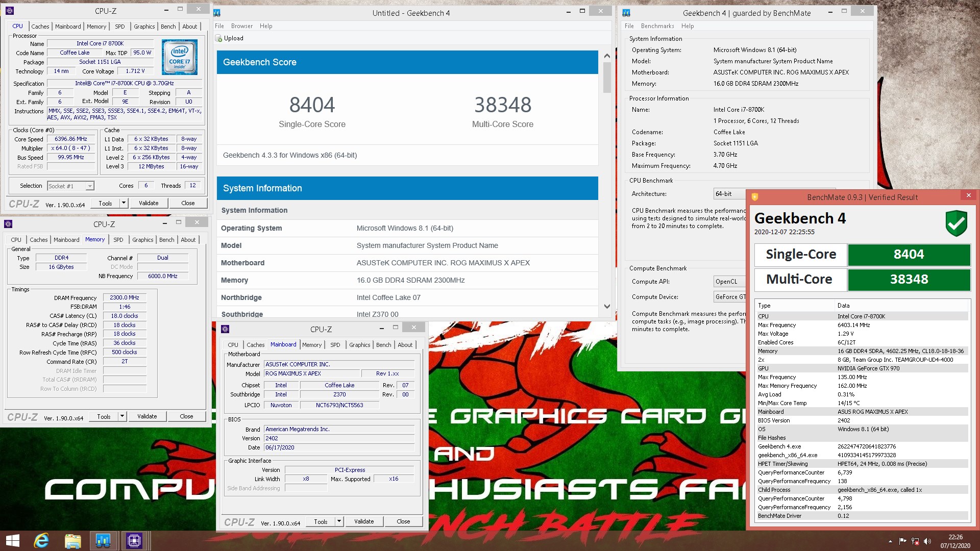The image size is (980, 551).
Task: Click the CPU-Z taskbar icon
Action: coord(134,540)
